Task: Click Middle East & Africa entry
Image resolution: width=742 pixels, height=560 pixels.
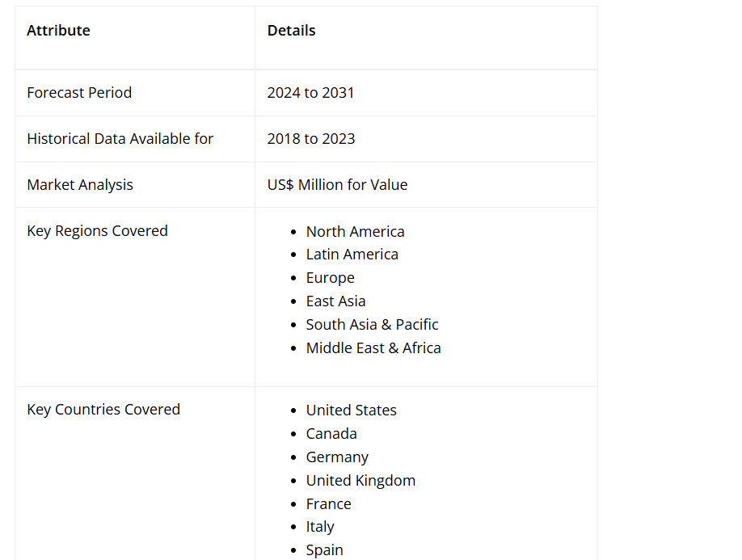Action: coord(373,348)
